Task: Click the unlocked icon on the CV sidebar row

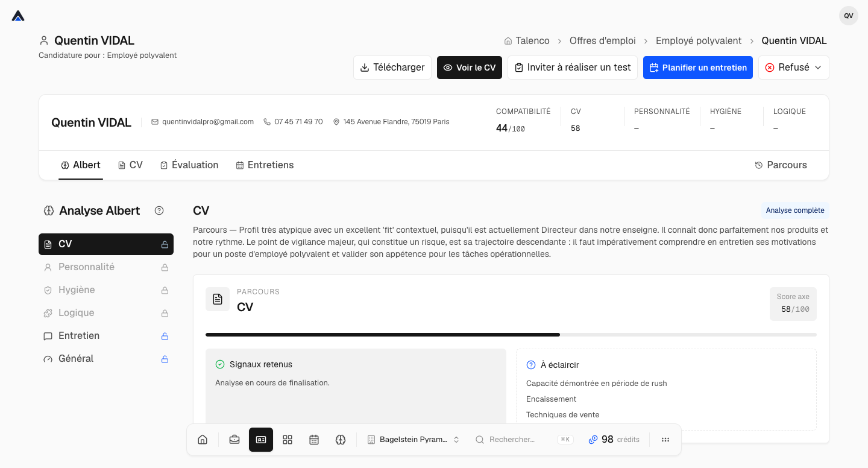Action: tap(165, 244)
